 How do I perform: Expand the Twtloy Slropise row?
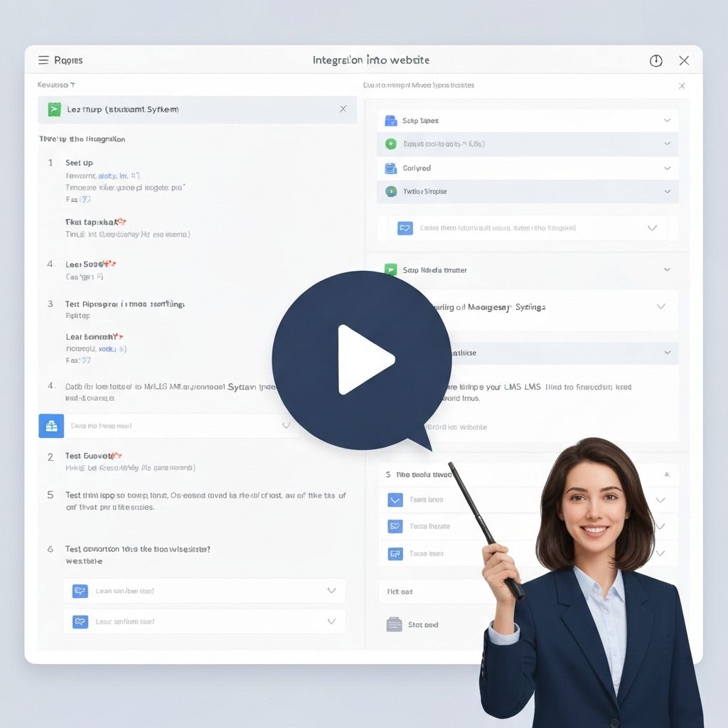click(x=667, y=191)
